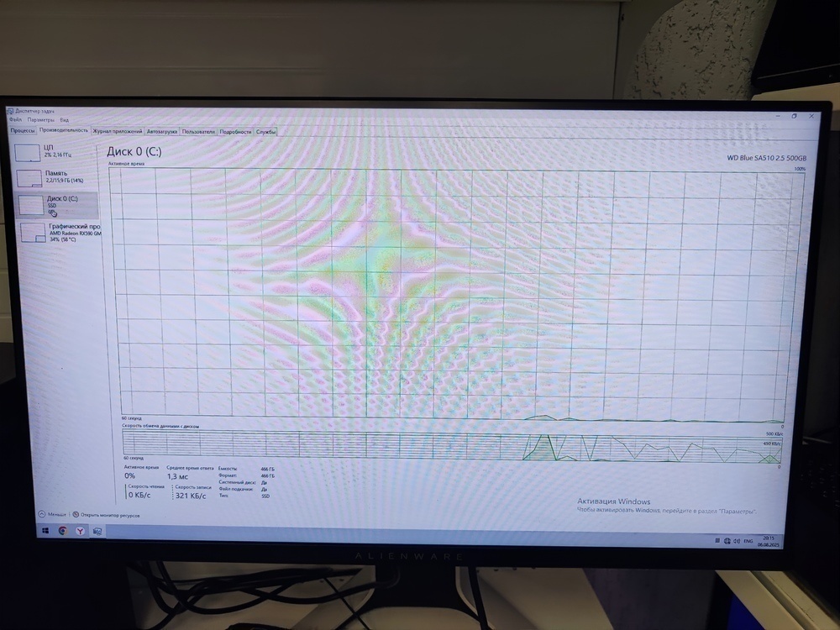This screenshot has width=840, height=630.
Task: Select the Память sidebar graph thumbnail
Action: [x=29, y=178]
